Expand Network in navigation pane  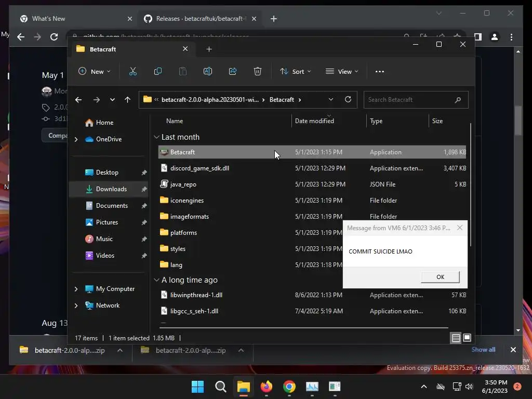pyautogui.click(x=76, y=305)
